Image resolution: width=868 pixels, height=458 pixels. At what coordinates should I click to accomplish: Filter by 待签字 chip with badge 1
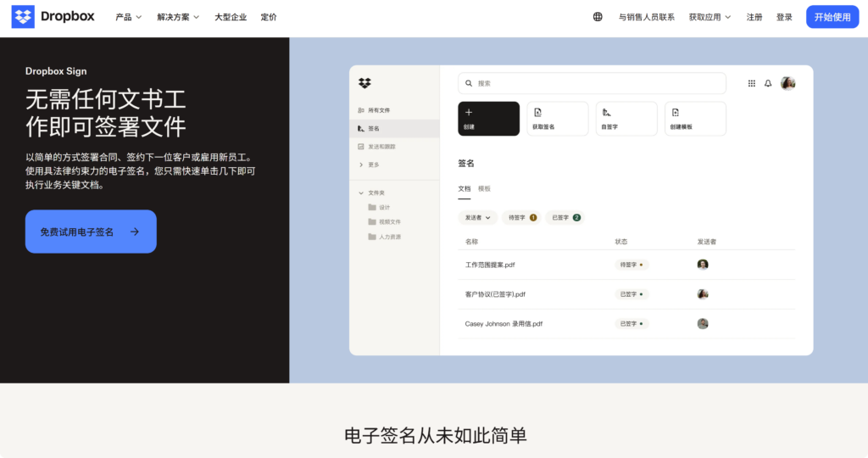tap(522, 218)
